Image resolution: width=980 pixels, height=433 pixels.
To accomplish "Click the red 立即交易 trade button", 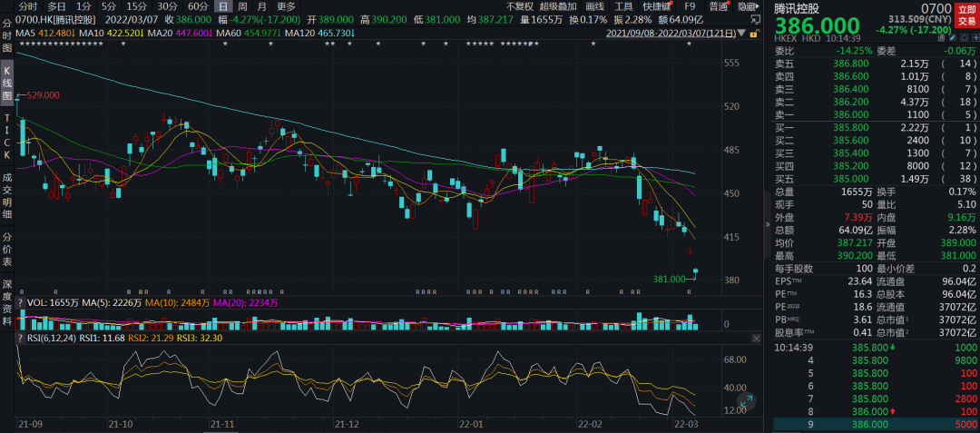I will point(966,14).
